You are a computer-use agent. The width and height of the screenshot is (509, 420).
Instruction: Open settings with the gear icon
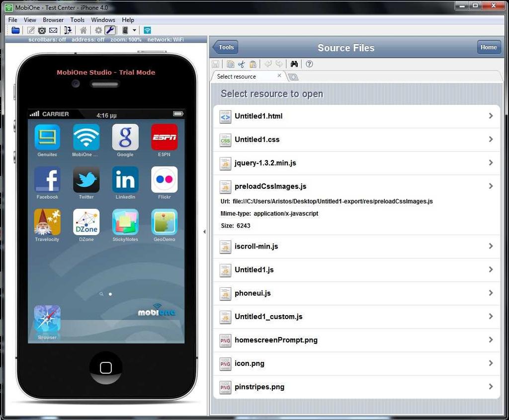tap(98, 30)
